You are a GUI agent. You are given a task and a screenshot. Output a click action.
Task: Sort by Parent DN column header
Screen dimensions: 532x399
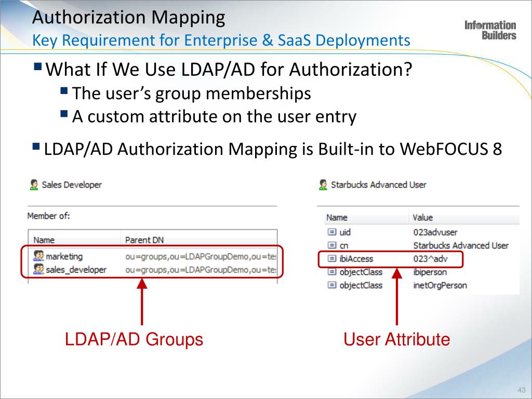coord(144,240)
